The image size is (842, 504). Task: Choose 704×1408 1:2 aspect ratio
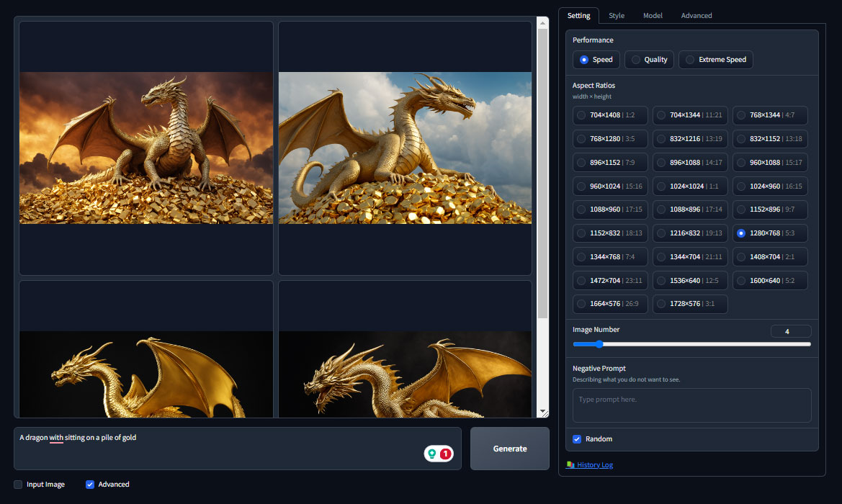coord(610,115)
